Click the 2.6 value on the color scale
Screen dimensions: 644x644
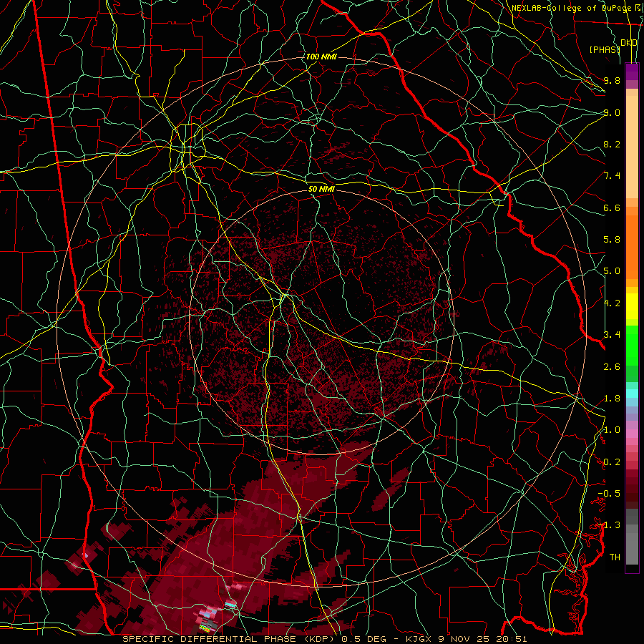612,366
